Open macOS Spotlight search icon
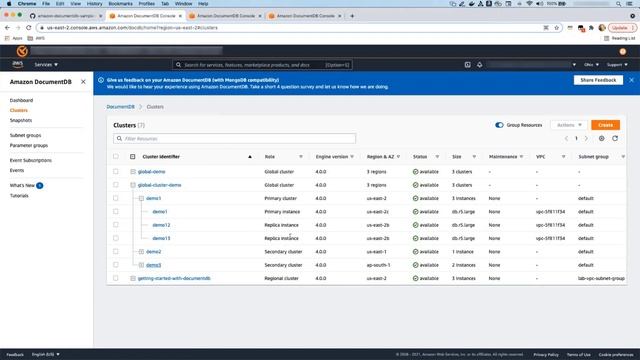Screen dimensions: 640x360 click(618, 4)
